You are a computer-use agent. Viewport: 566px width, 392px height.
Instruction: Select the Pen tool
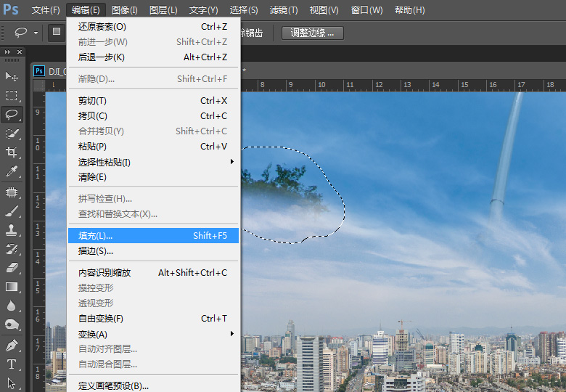pyautogui.click(x=12, y=346)
